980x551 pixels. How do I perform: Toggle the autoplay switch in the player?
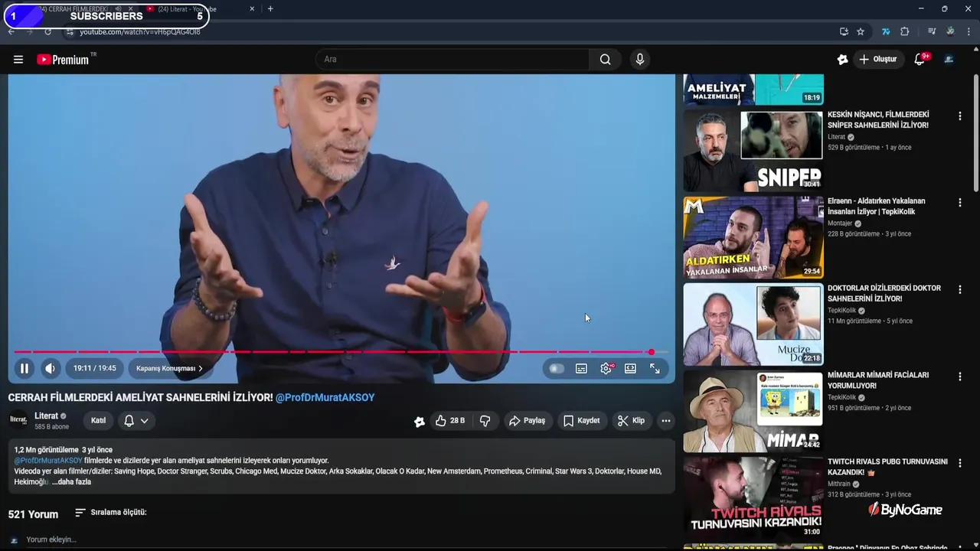(x=557, y=368)
